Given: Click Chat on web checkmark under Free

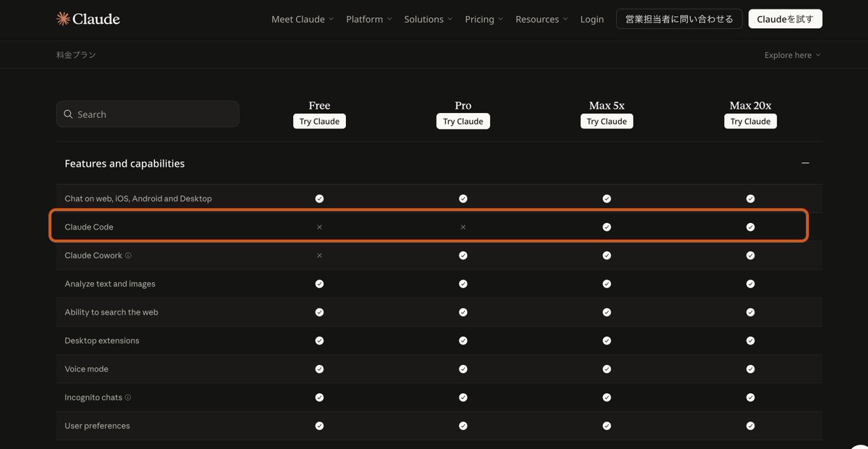Looking at the screenshot, I should pyautogui.click(x=319, y=198).
